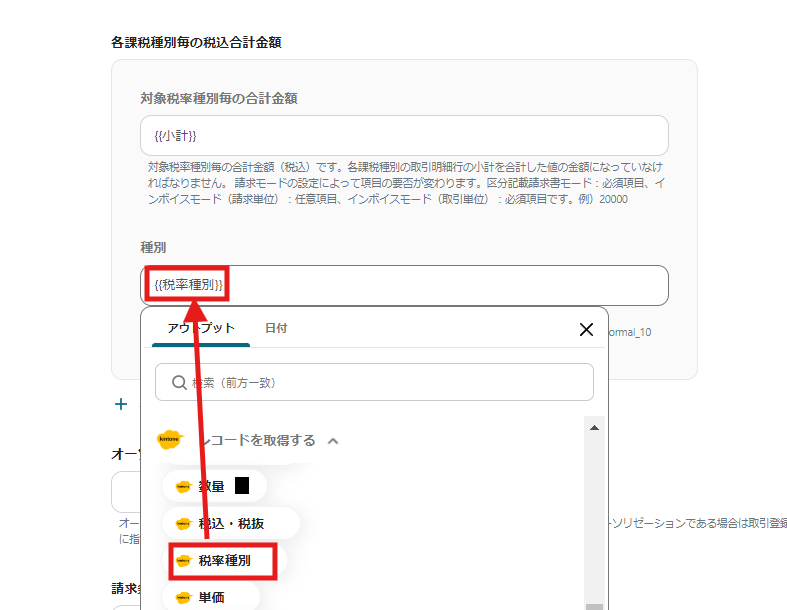Viewport: 787px width, 610px height.
Task: Switch to the 日付 tab
Action: point(276,328)
